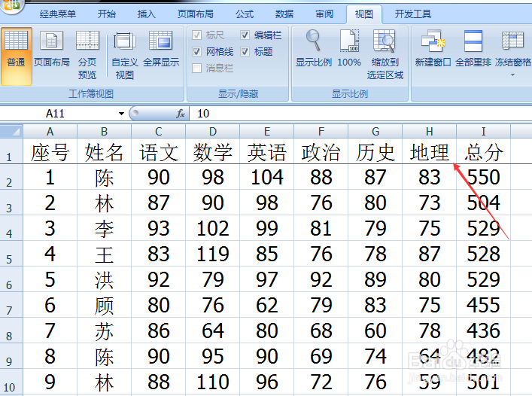Click header cell 政治
Image resolution: width=532 pixels, height=396 pixels.
pos(321,151)
